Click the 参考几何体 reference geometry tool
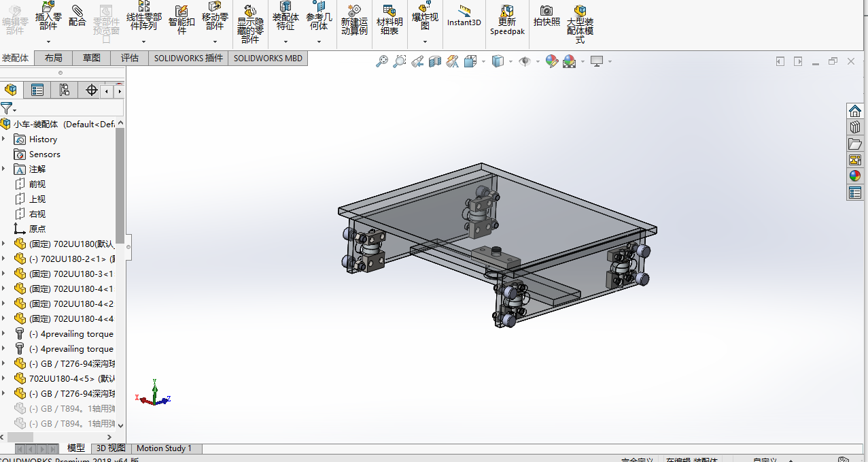The width and height of the screenshot is (868, 462). pyautogui.click(x=319, y=16)
